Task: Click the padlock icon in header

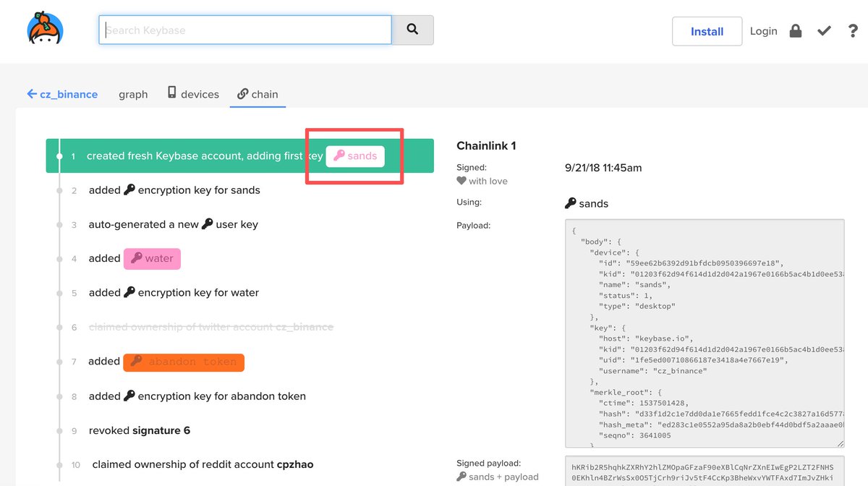Action: (796, 31)
